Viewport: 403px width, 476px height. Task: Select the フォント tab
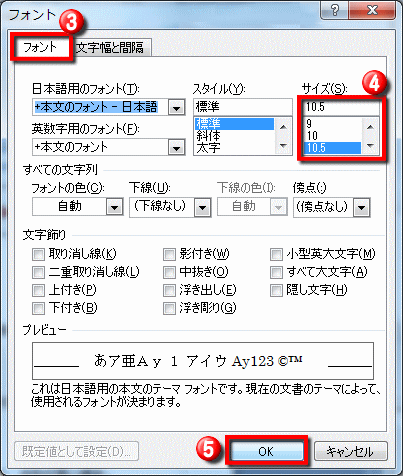(41, 47)
